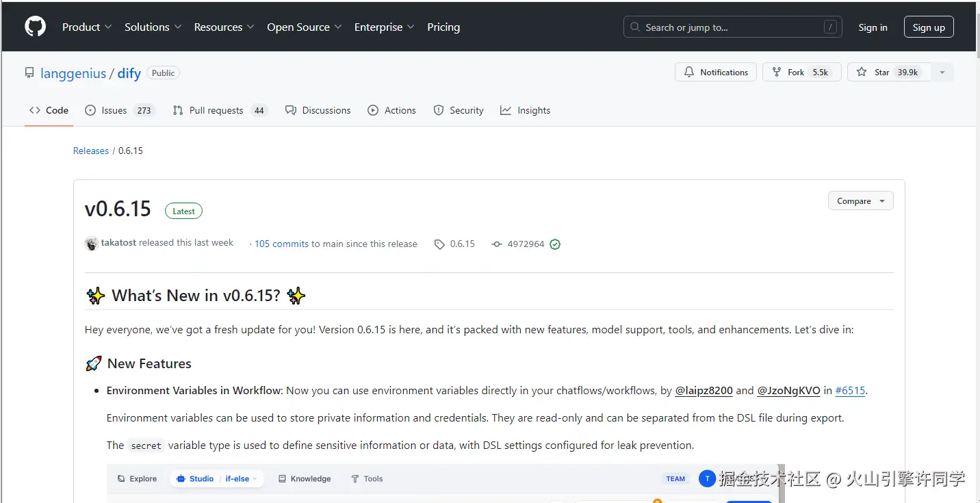Image resolution: width=980 pixels, height=503 pixels.
Task: Switch to the Actions tab
Action: (391, 110)
